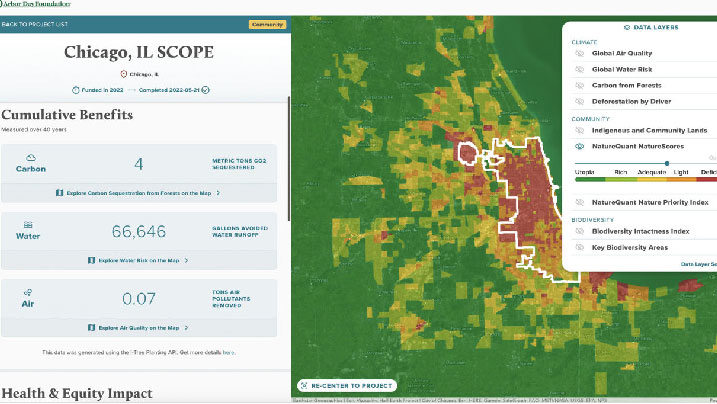Screen dimensions: 717x404
Task: Click chevron after Explore Water Risk
Action: (186, 260)
